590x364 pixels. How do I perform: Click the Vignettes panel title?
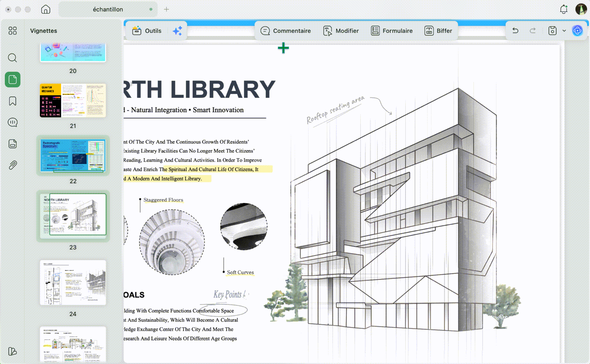tap(43, 31)
